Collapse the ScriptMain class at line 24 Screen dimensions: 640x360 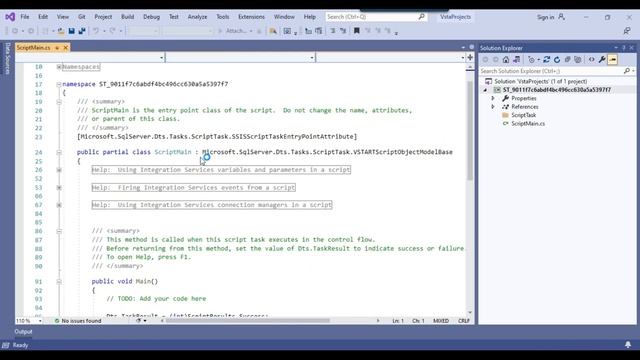[x=59, y=152]
